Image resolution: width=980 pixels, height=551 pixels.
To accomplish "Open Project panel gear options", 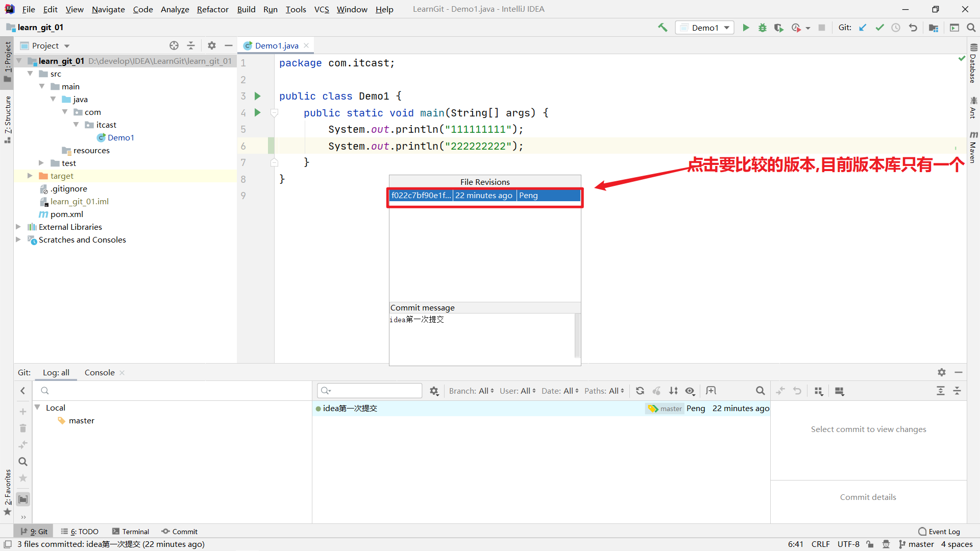I will [212, 45].
